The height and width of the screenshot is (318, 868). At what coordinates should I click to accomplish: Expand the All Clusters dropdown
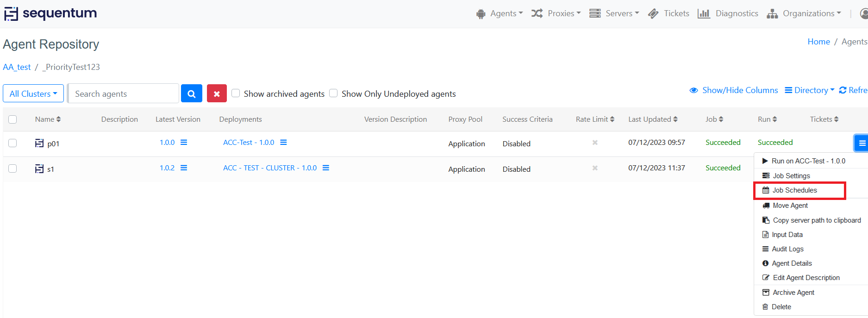[x=33, y=94]
